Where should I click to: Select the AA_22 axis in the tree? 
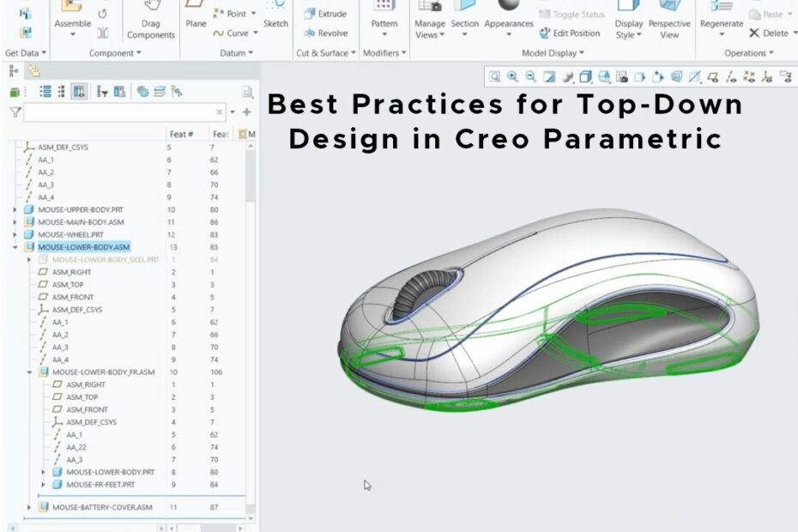(76, 448)
